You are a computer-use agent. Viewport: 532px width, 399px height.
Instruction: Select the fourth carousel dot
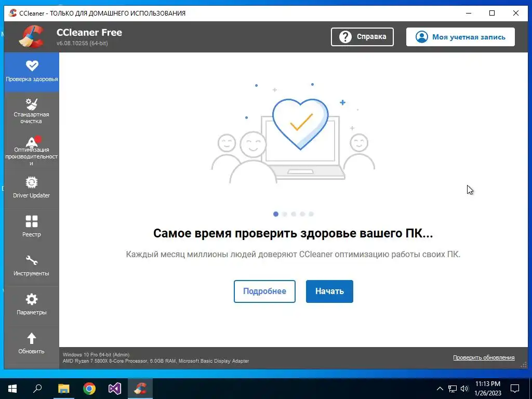pos(302,214)
